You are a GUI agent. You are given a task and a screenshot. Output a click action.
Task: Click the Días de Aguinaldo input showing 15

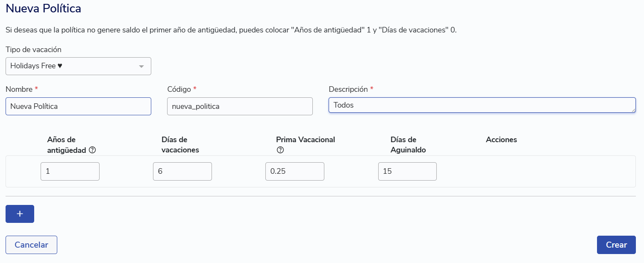click(407, 171)
